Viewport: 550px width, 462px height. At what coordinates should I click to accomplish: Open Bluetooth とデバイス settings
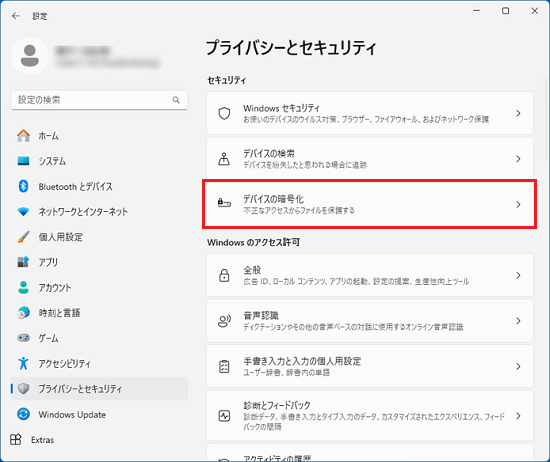[100, 186]
